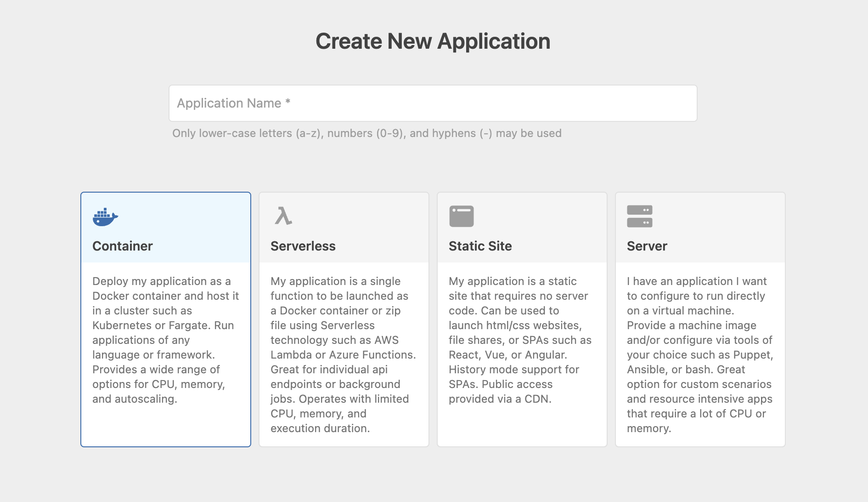Click the Serverless card title
Image resolution: width=868 pixels, height=502 pixels.
[x=303, y=246]
